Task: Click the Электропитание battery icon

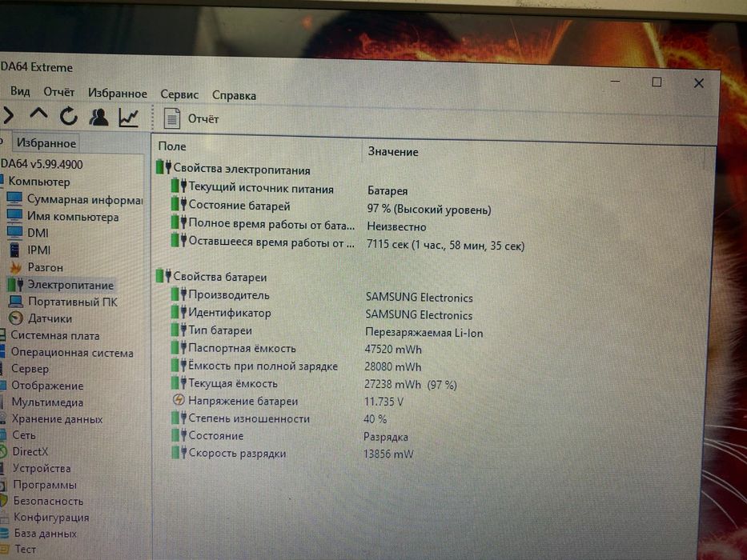Action: pyautogui.click(x=16, y=284)
